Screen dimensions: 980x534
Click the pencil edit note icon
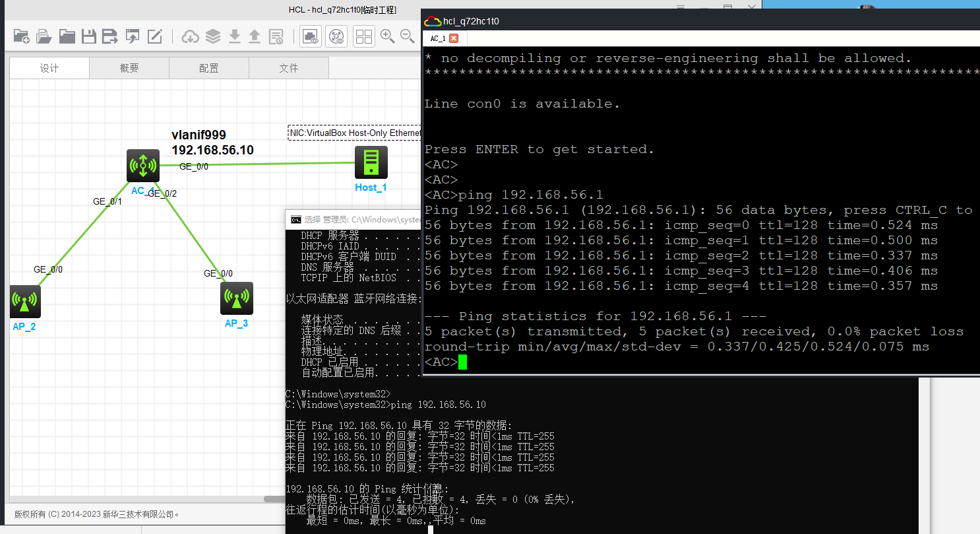pyautogui.click(x=154, y=36)
